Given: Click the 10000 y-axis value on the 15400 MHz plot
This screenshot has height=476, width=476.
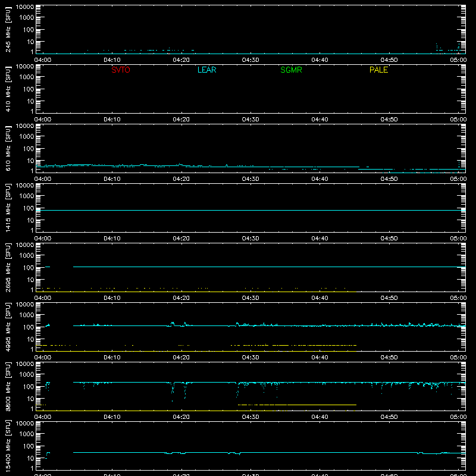Looking at the screenshot, I should click(x=25, y=424).
